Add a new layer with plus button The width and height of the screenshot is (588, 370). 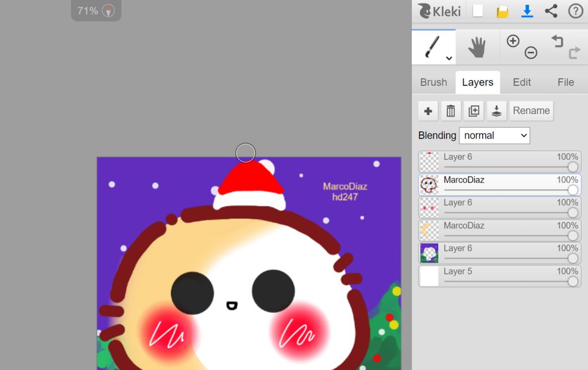[x=428, y=111]
